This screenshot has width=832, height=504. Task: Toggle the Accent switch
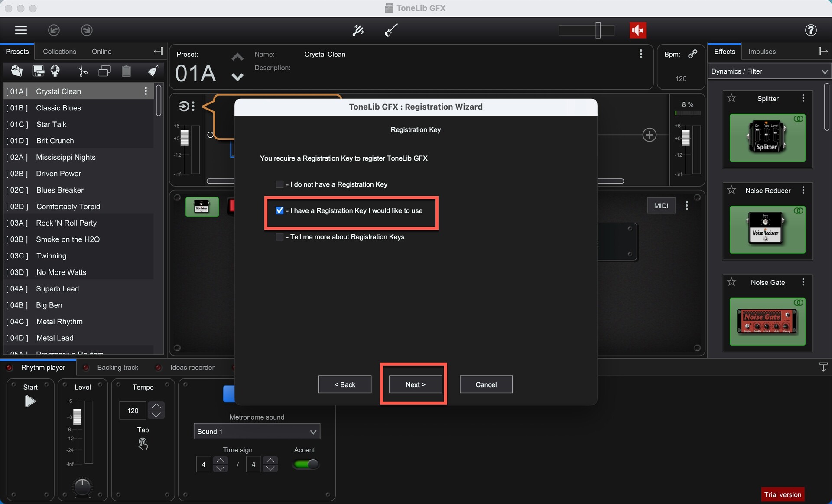306,464
